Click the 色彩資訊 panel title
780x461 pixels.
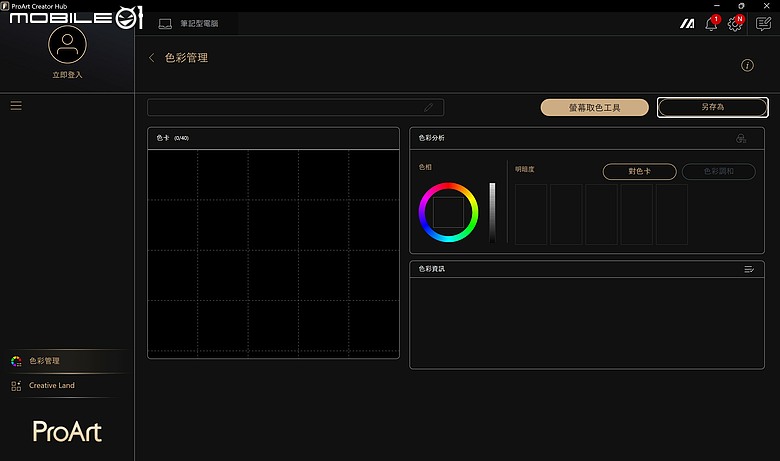[x=431, y=269]
